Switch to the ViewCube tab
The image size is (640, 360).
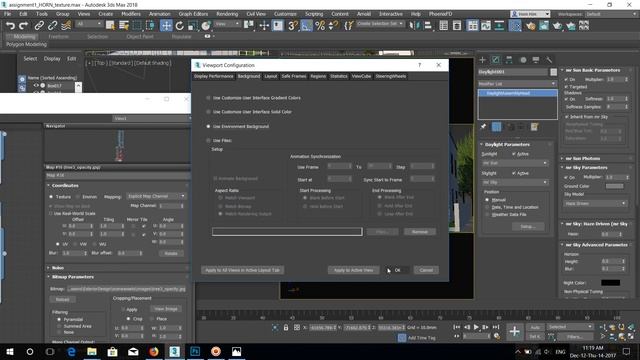point(361,76)
